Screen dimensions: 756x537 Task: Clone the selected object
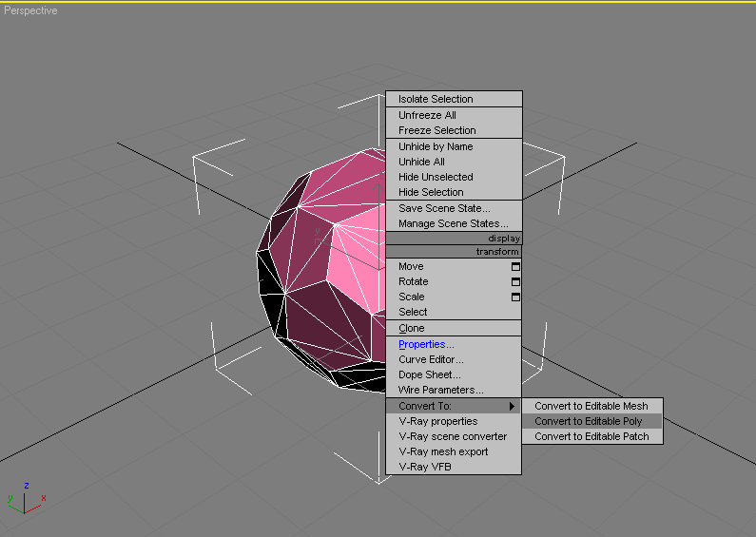tap(454, 328)
